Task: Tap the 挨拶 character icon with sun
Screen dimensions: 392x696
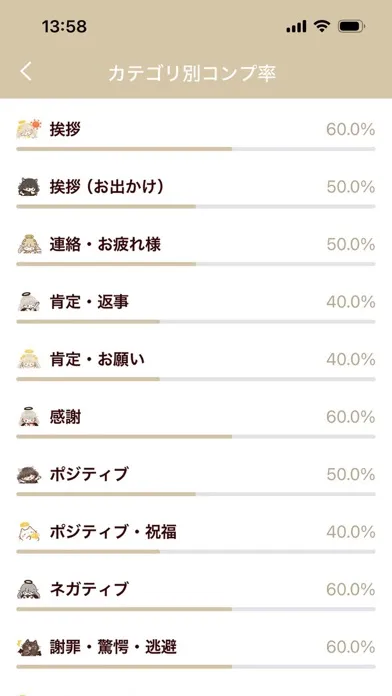Action: coord(29,130)
